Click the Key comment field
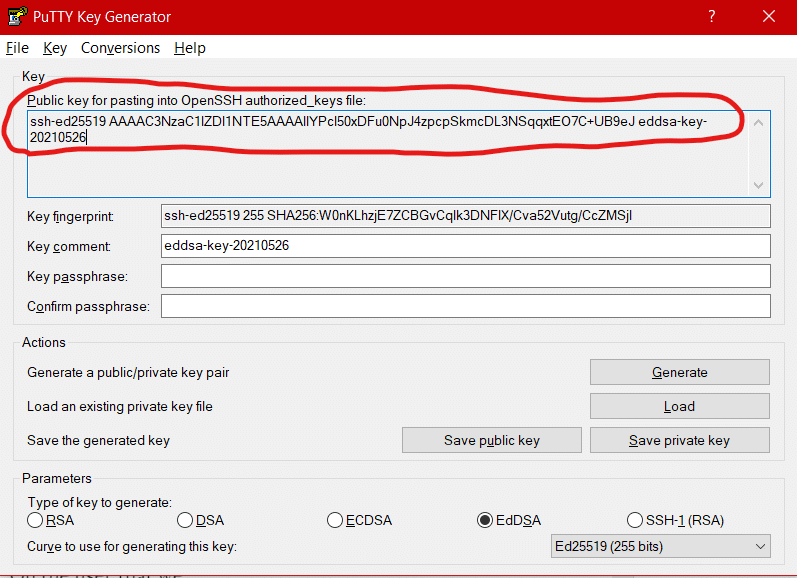 click(466, 246)
